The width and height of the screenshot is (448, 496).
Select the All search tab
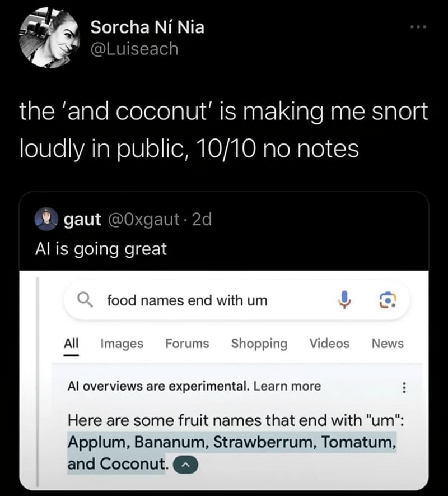click(71, 343)
